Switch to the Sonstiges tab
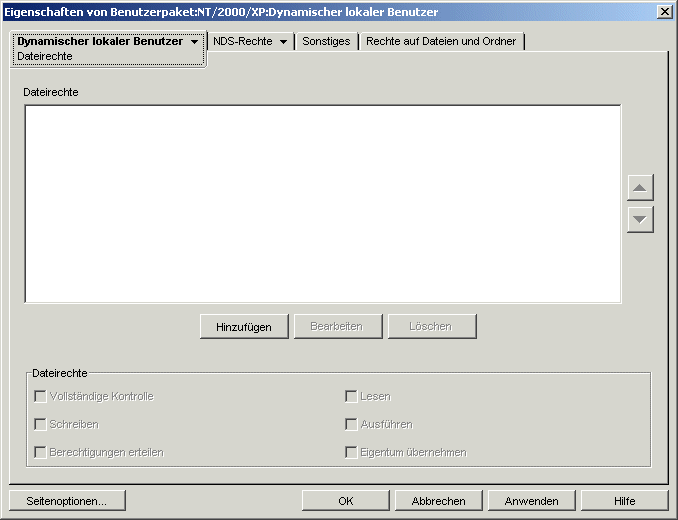Screen dimensions: 678x520 (326, 42)
